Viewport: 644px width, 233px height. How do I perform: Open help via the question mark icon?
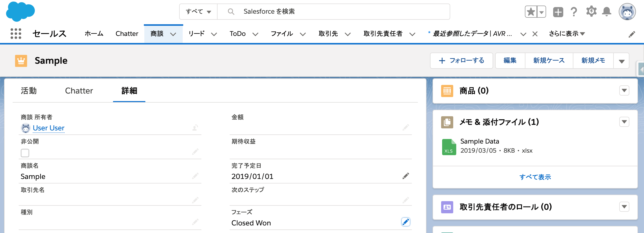pos(574,11)
